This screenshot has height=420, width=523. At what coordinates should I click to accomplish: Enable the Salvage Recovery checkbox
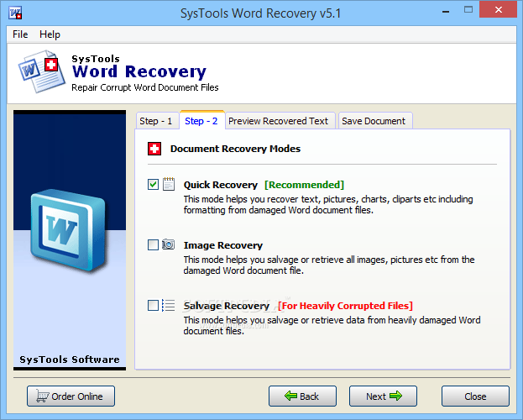point(153,305)
